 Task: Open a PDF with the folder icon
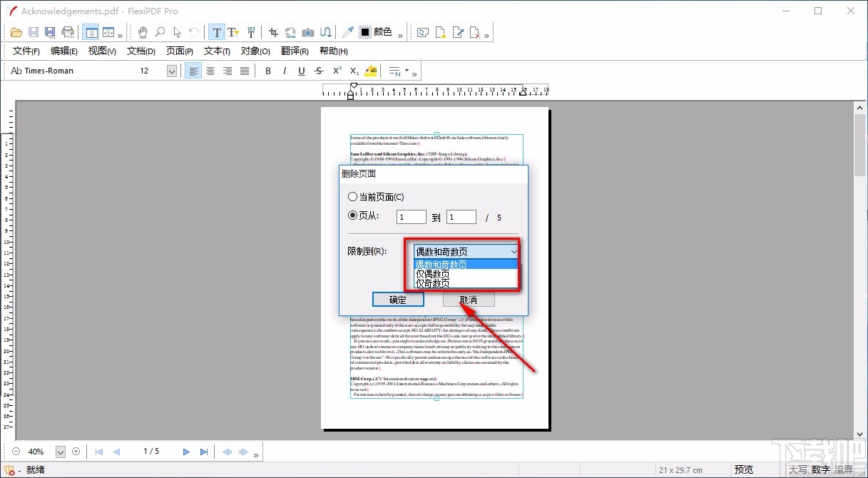pos(16,32)
